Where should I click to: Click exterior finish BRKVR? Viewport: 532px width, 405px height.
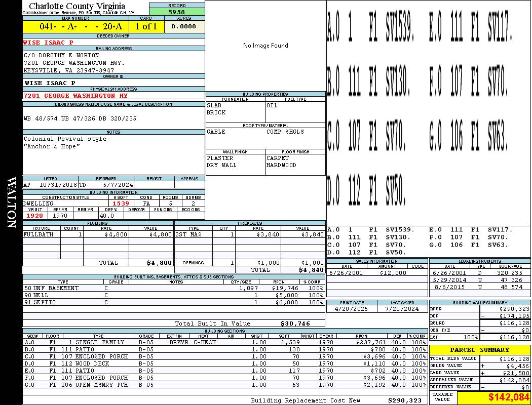(x=179, y=342)
